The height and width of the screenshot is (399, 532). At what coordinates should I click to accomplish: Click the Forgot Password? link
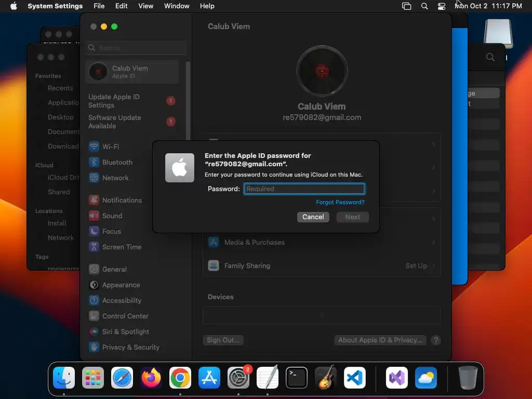click(340, 202)
